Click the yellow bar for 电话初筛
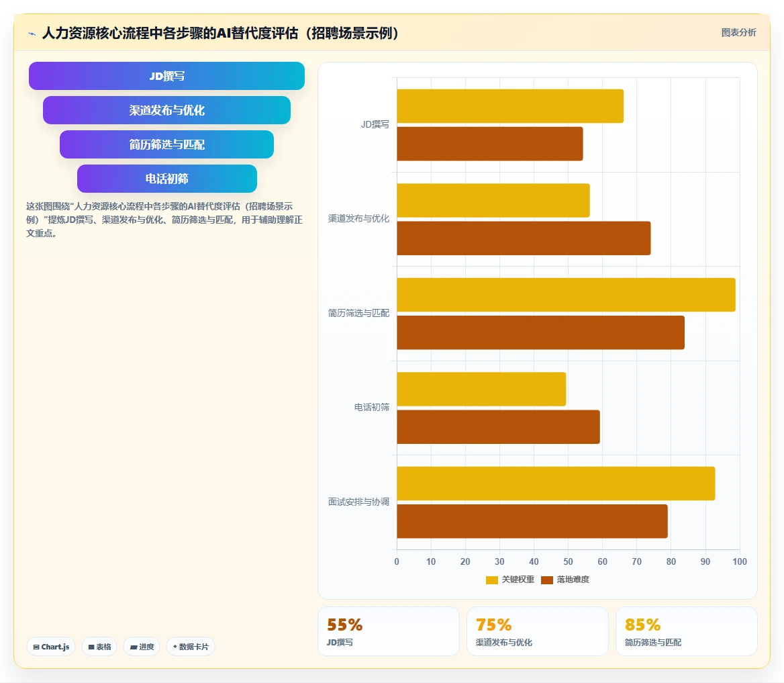The image size is (784, 683). [481, 389]
